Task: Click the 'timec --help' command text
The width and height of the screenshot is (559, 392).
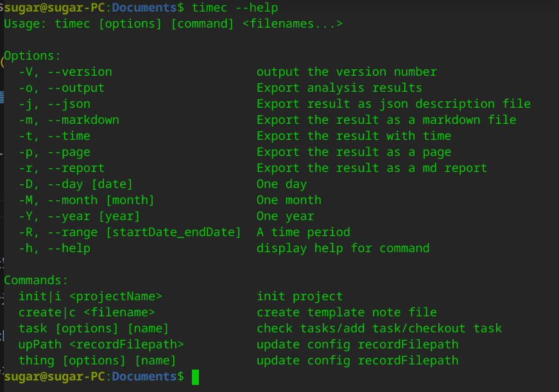Action: (235, 8)
